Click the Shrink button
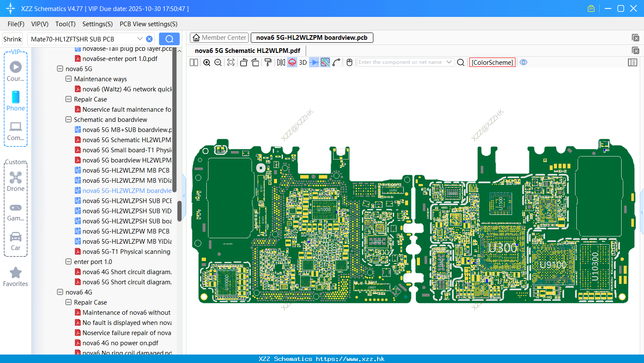 click(x=13, y=39)
